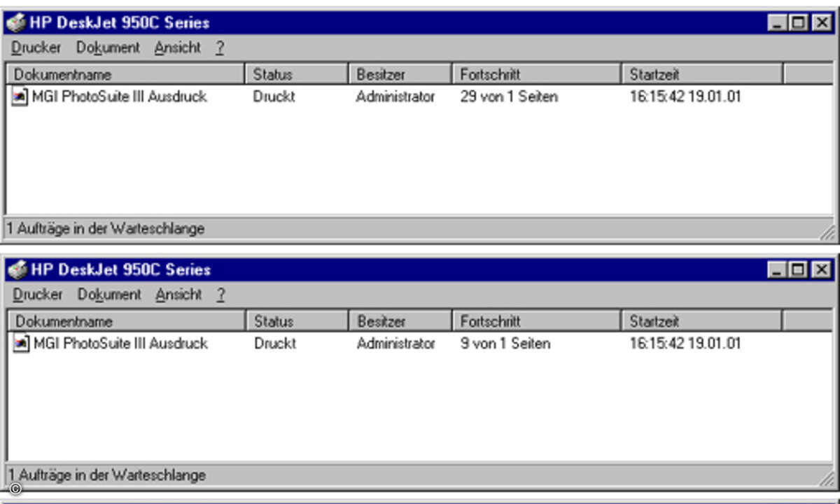The image size is (840, 504).
Task: Minimize the lower HP DeskJet 950C window
Action: 777,269
